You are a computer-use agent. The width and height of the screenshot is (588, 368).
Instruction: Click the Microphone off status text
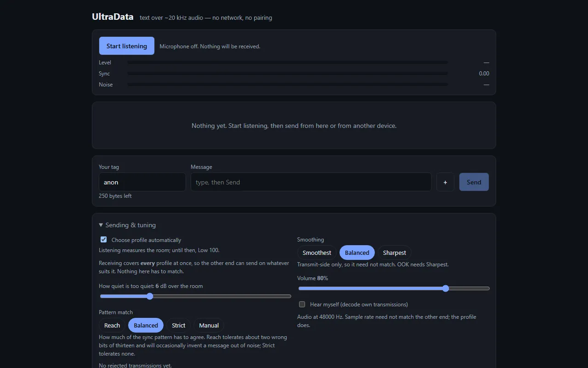pos(210,46)
